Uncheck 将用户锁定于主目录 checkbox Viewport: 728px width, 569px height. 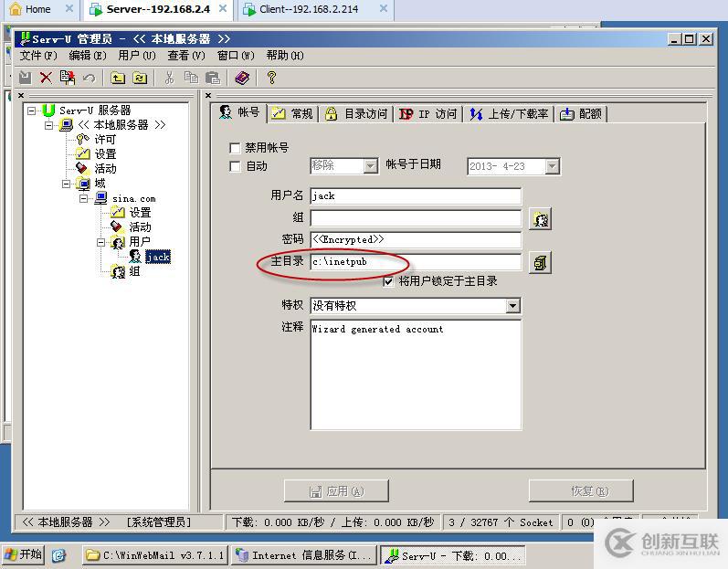point(388,281)
